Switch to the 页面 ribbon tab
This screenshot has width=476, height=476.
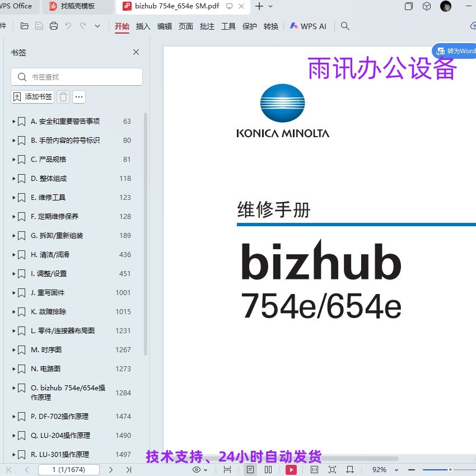pos(186,26)
